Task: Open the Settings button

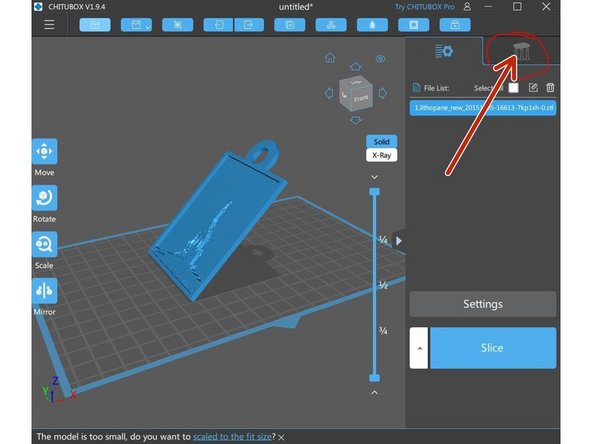Action: 483,304
